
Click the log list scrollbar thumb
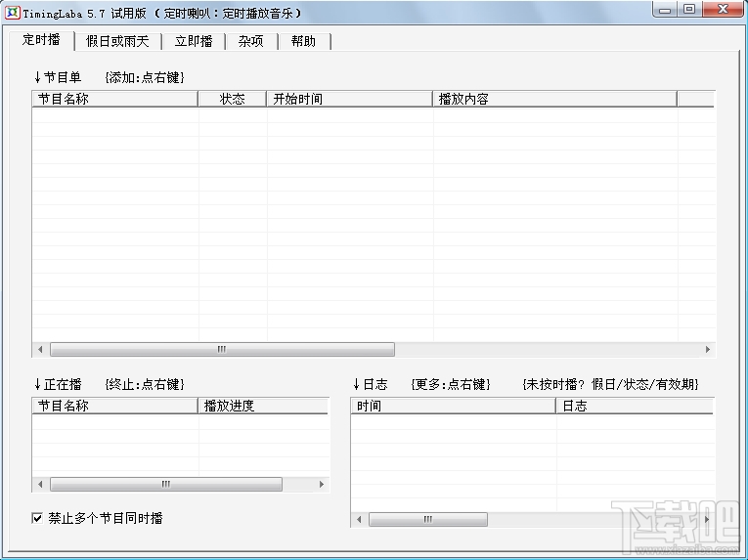point(428,520)
